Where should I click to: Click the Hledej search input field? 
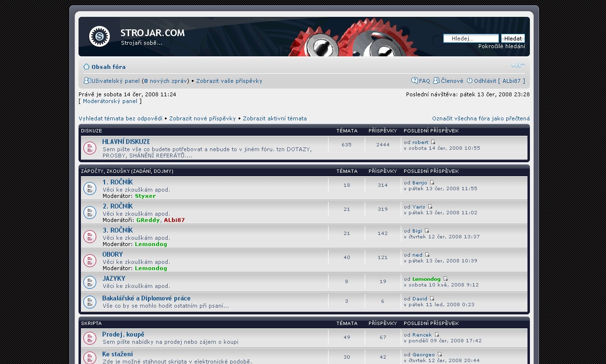point(471,39)
